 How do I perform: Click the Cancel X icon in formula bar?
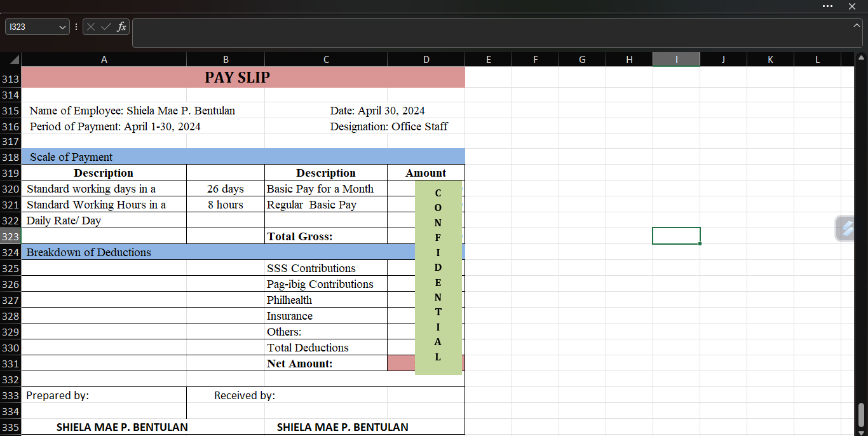(x=92, y=27)
